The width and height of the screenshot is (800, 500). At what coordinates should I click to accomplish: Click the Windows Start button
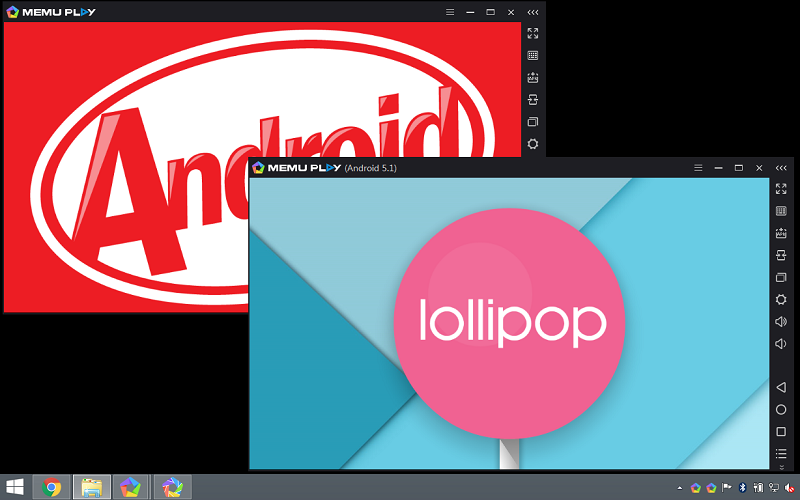click(x=16, y=487)
